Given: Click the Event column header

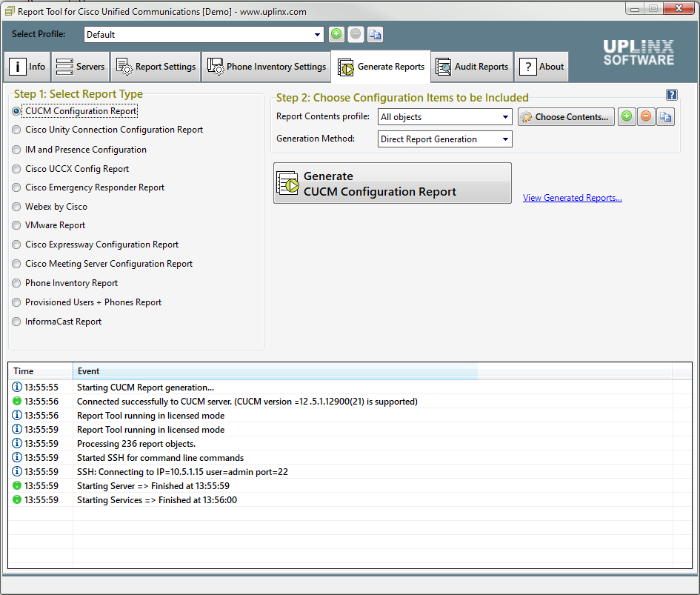Looking at the screenshot, I should click(373, 370).
